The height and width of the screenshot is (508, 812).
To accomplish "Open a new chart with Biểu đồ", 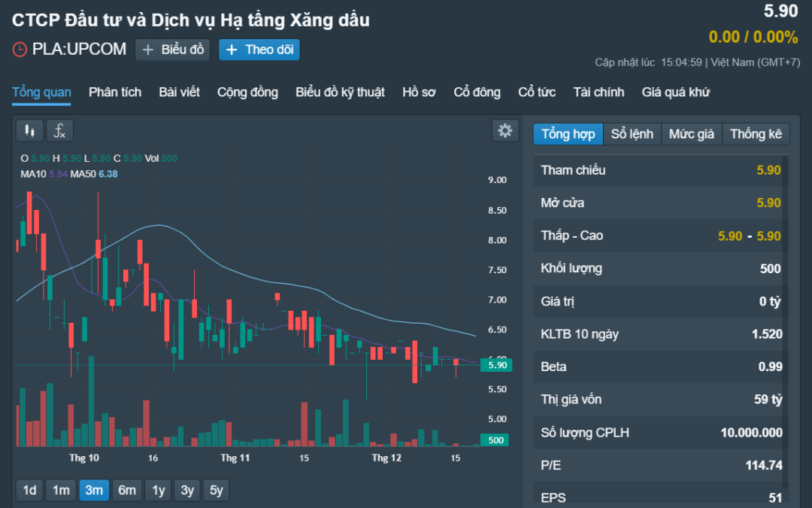I will [172, 50].
